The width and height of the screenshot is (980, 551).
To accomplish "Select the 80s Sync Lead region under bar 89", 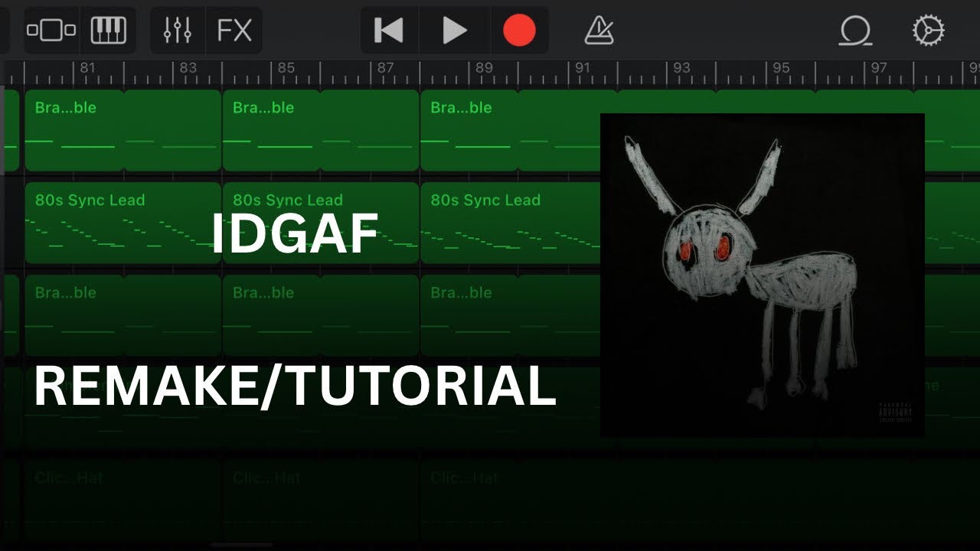I will (510, 223).
